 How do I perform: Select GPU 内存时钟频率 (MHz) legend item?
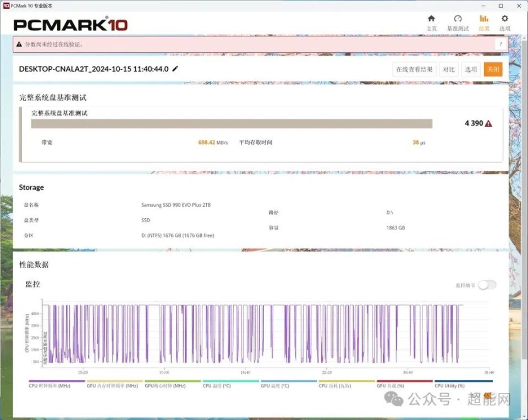[115, 384]
